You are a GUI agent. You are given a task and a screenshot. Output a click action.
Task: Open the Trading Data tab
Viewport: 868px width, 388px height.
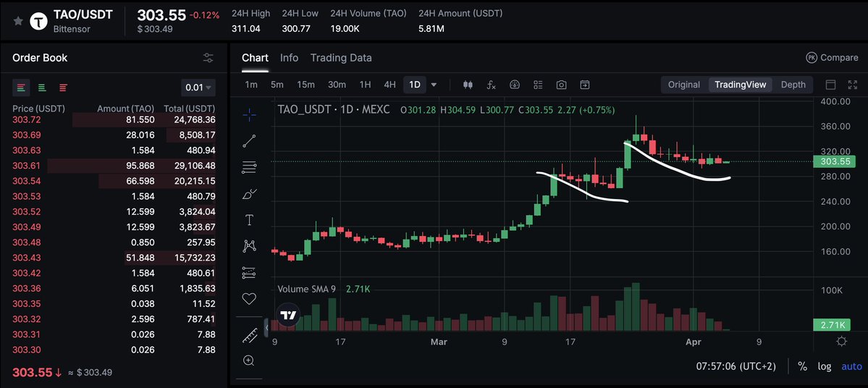[x=341, y=58]
